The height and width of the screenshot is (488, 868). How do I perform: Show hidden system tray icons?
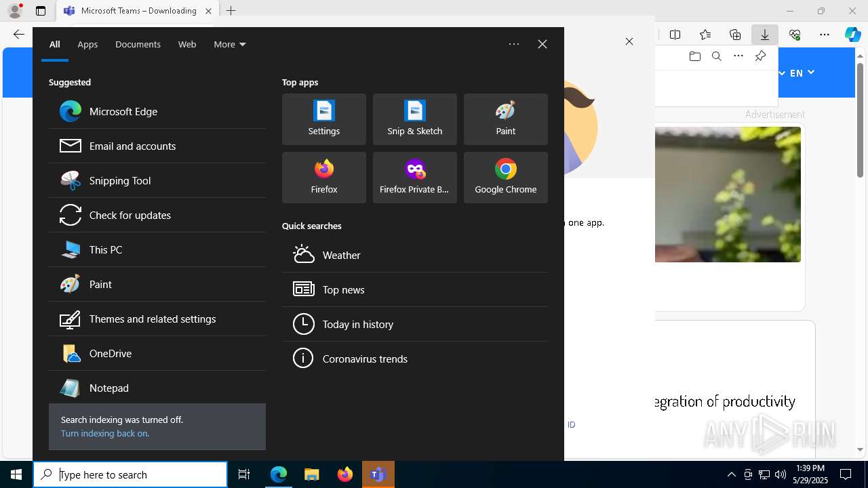pos(731,474)
